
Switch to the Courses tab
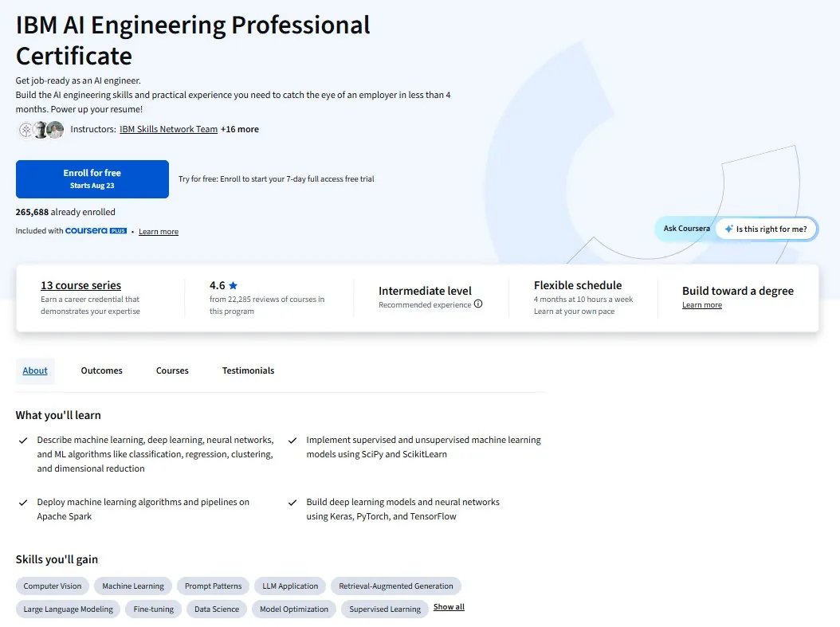click(172, 370)
